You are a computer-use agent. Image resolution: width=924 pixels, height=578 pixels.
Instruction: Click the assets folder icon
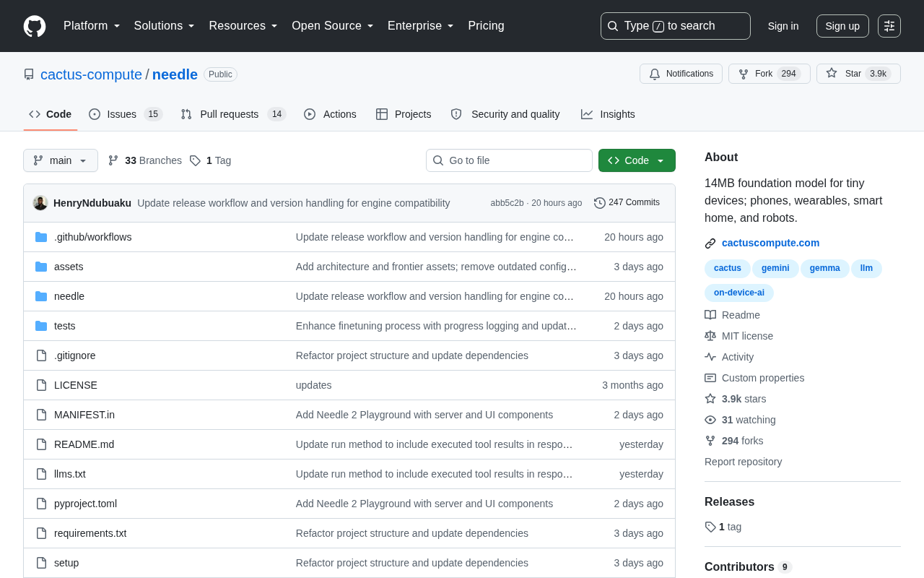pyautogui.click(x=41, y=267)
